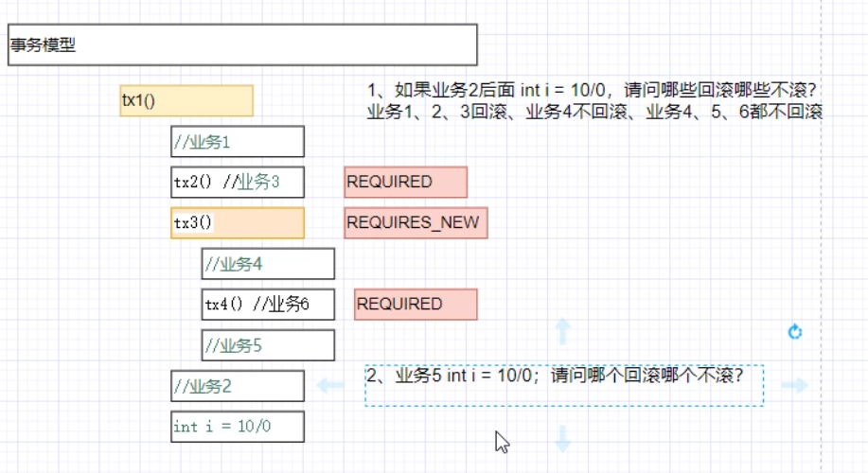Screen dimensions: 868x473
Task: Select the REQUIRED label next to tx2()
Action: click(x=406, y=182)
